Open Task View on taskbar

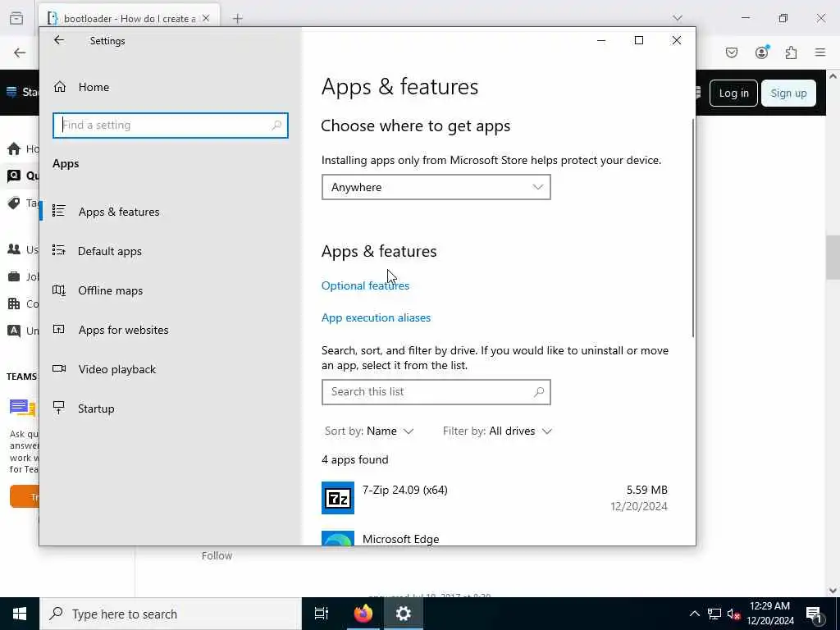(322, 614)
